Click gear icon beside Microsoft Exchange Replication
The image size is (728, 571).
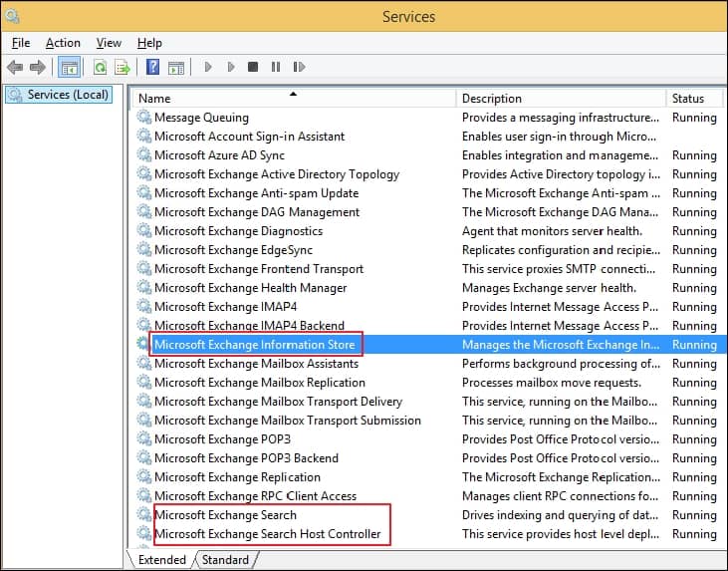144,476
